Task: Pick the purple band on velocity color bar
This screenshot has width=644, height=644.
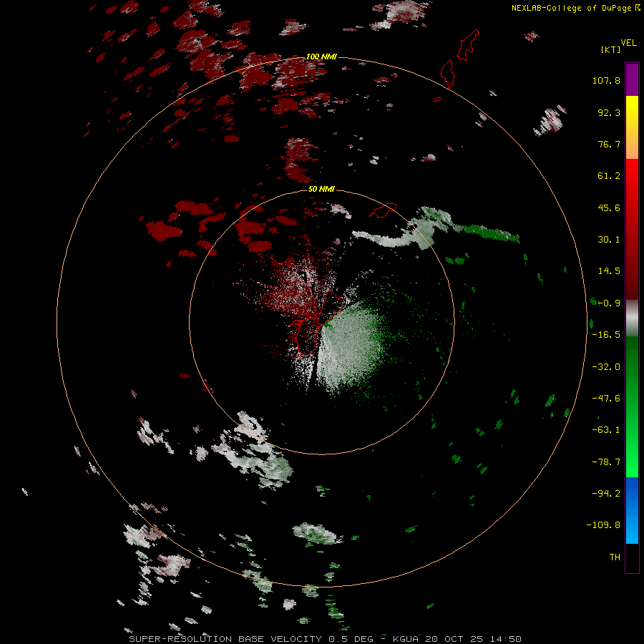Action: pos(632,79)
